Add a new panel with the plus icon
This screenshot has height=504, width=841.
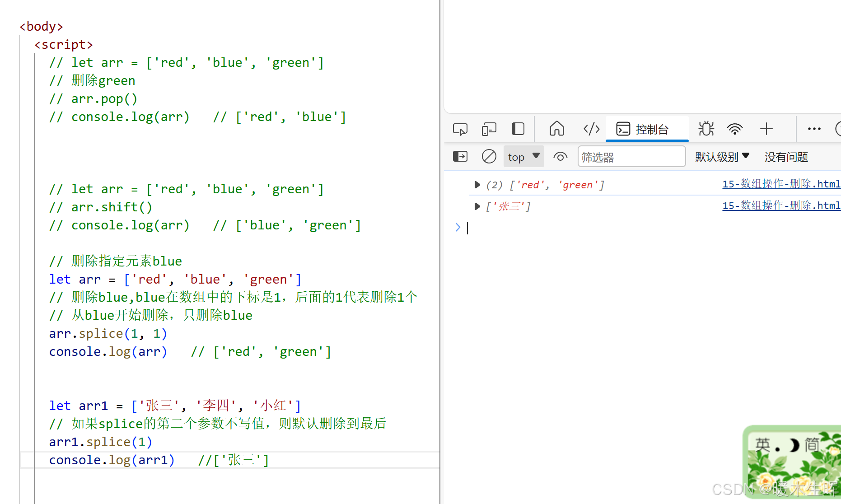coord(766,129)
